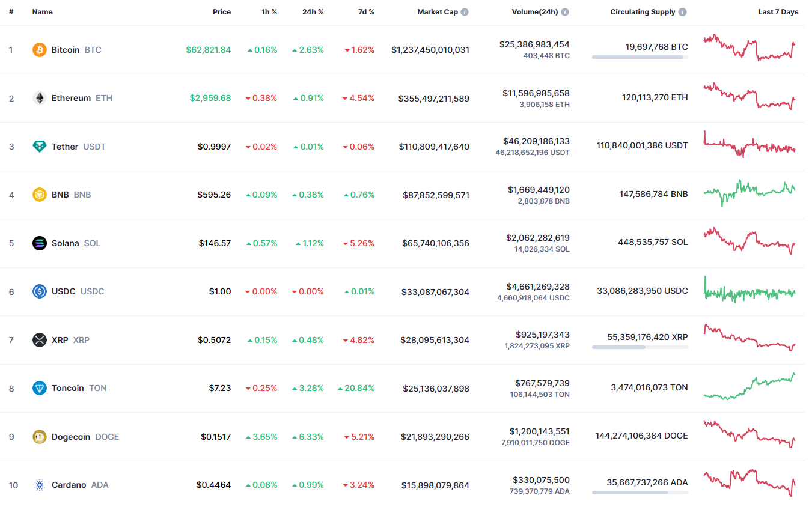Open the XRP coin name link
The width and height of the screenshot is (812, 507).
60,340
